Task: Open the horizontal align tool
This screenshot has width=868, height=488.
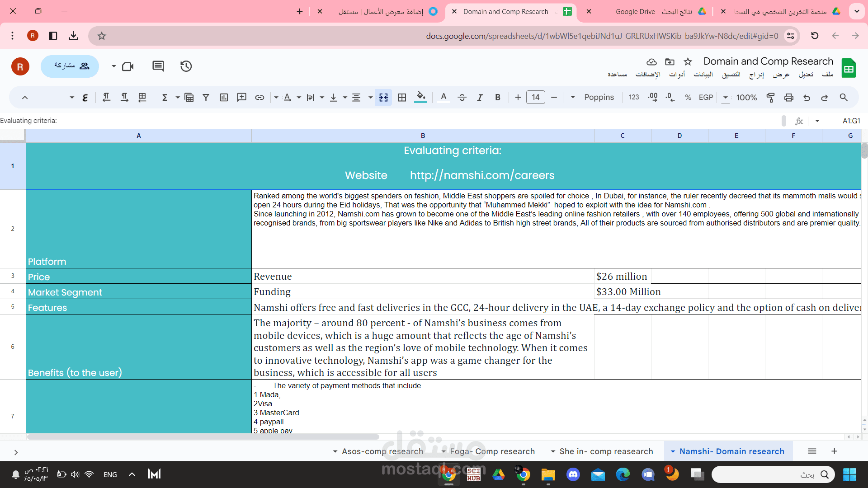Action: click(356, 97)
